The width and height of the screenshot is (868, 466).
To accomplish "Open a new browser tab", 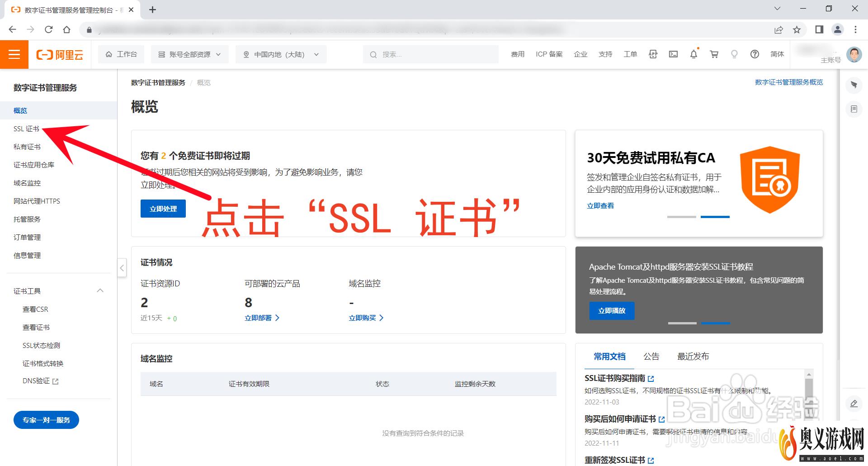I will tap(152, 10).
